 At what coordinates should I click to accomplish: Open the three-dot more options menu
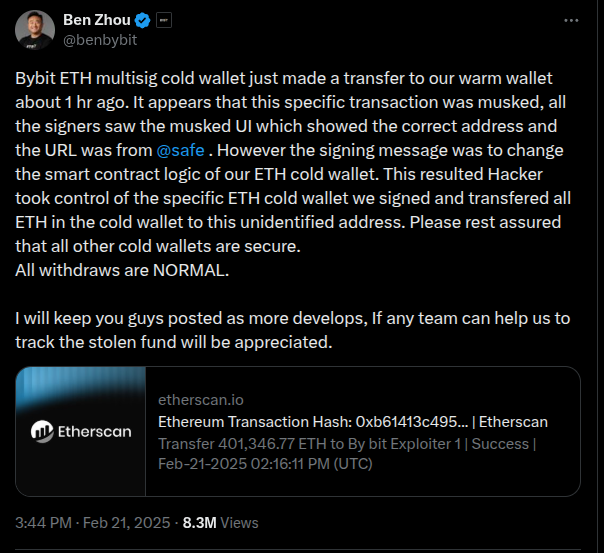coord(571,20)
